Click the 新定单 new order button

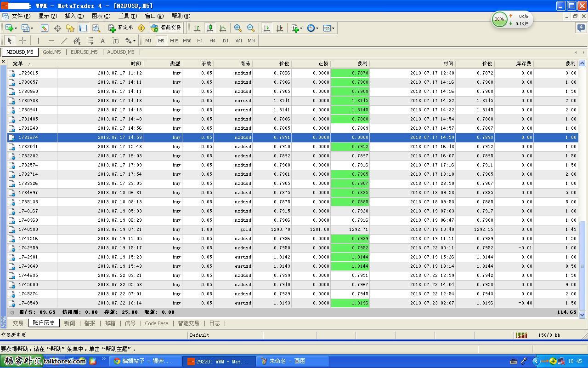pyautogui.click(x=120, y=28)
